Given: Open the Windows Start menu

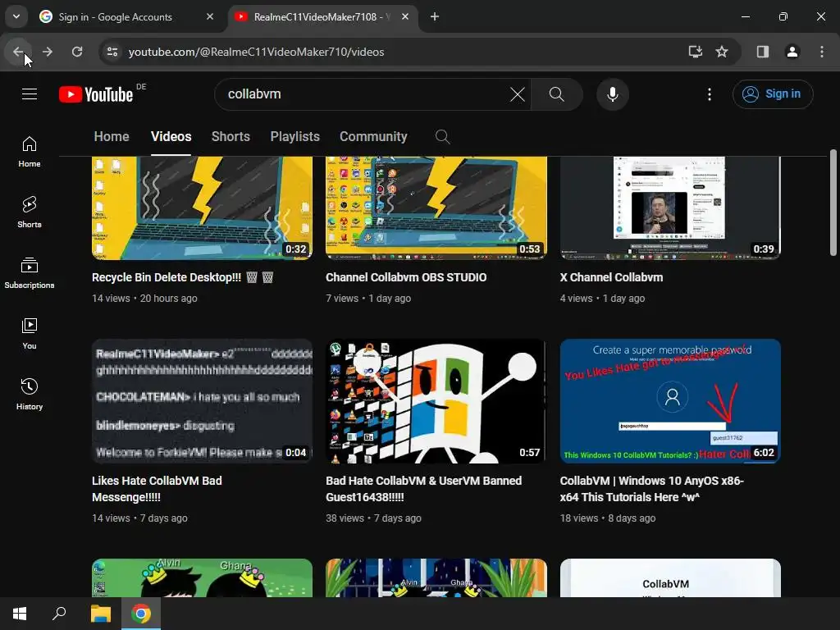Looking at the screenshot, I should click(20, 614).
